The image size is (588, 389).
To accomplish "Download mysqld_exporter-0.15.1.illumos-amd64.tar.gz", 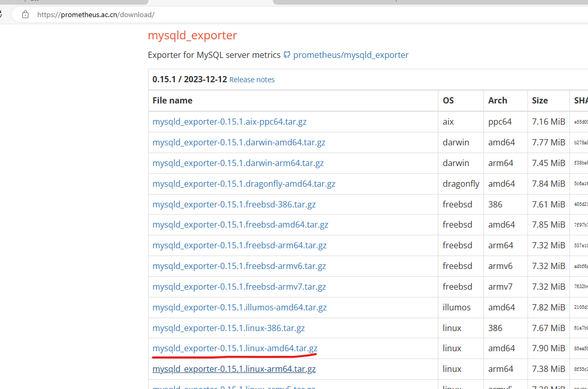I will tap(240, 307).
